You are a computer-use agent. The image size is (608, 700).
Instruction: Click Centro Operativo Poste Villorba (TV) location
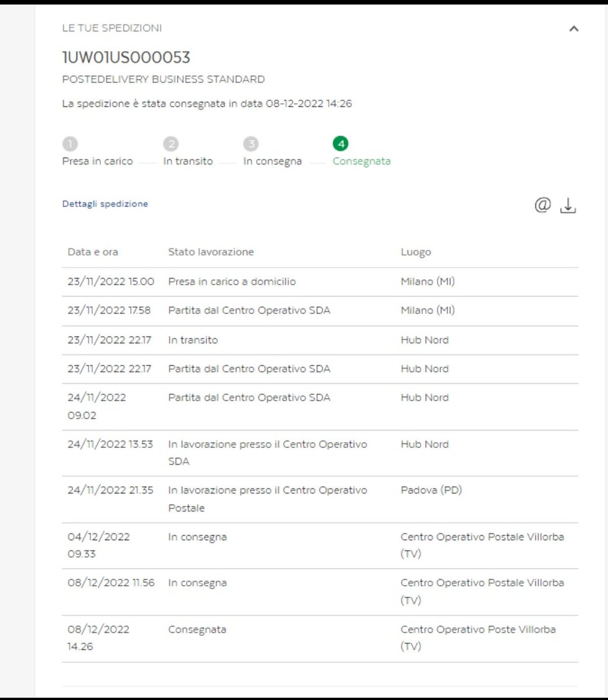[x=478, y=638]
